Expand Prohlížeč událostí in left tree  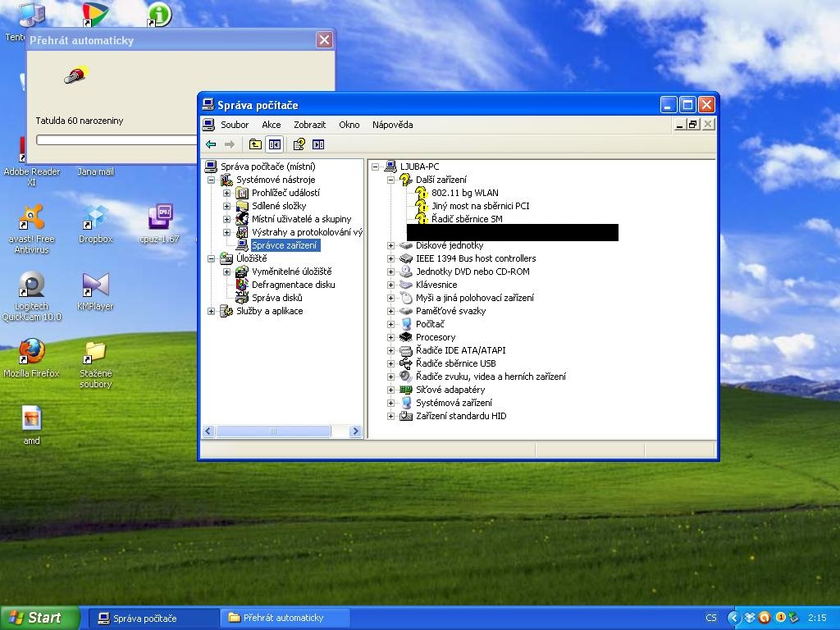click(x=226, y=193)
